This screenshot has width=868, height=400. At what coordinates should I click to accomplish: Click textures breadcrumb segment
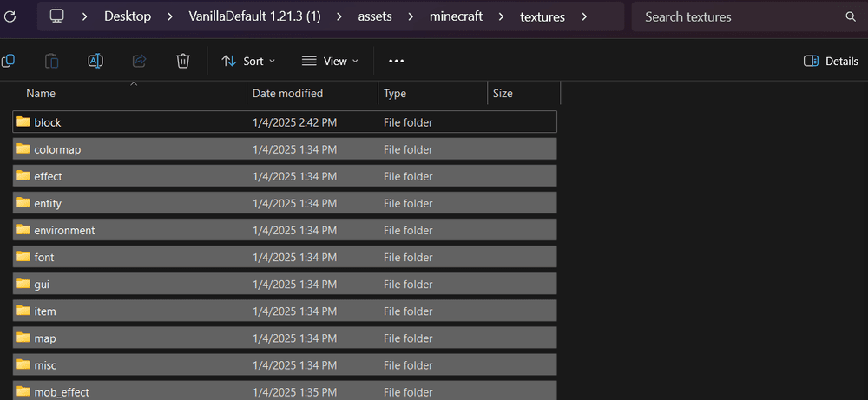(542, 17)
